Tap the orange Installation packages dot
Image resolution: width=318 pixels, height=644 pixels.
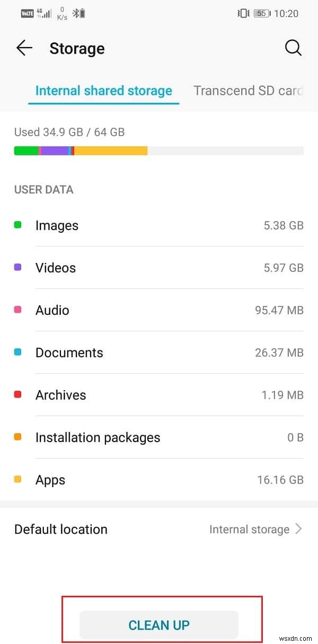click(17, 437)
